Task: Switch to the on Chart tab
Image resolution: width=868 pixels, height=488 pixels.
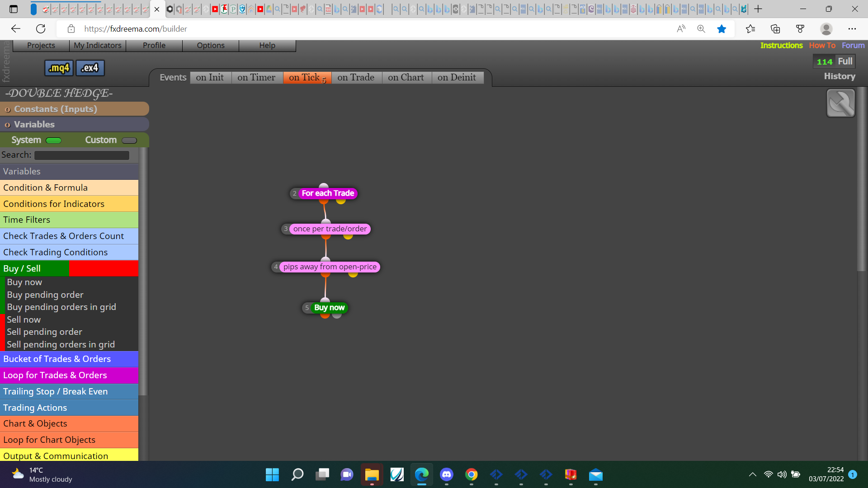Action: coord(406,77)
